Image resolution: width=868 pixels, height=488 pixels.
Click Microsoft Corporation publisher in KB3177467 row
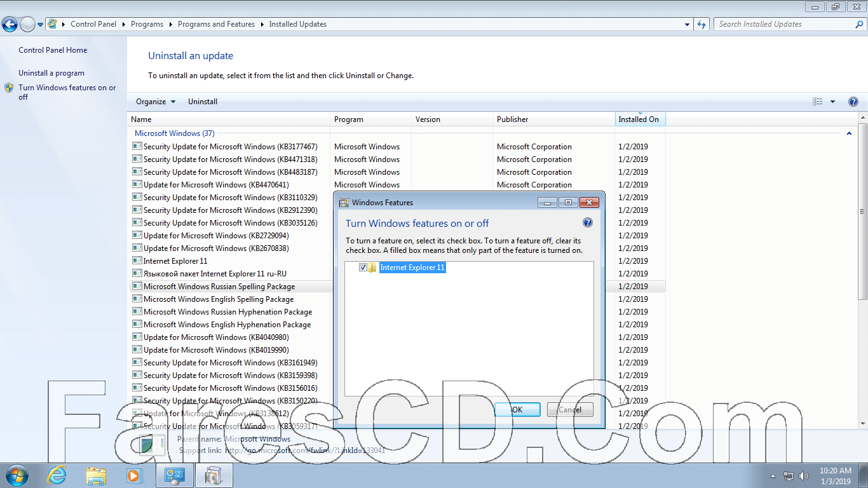point(534,147)
